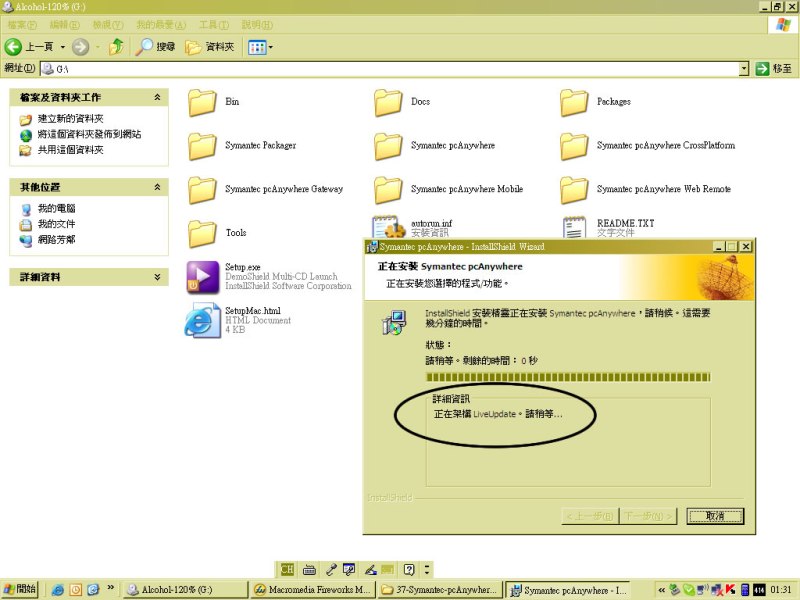Open the 搜尋 search pane

point(155,47)
